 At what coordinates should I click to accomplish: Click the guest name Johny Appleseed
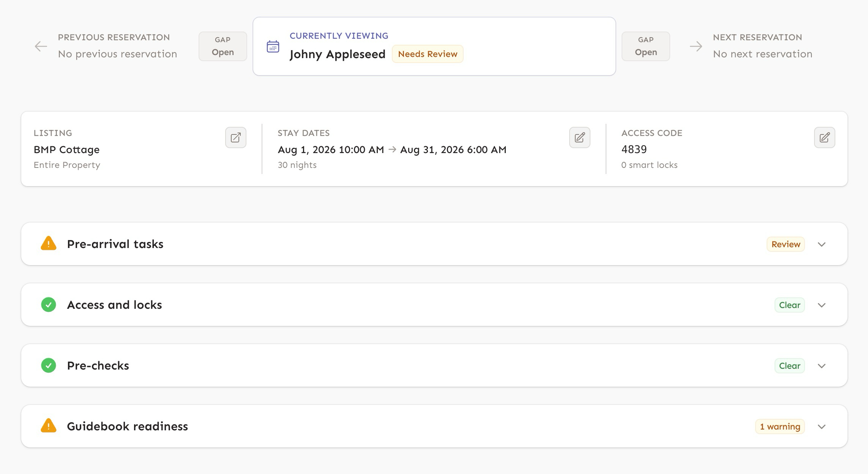[x=337, y=54]
